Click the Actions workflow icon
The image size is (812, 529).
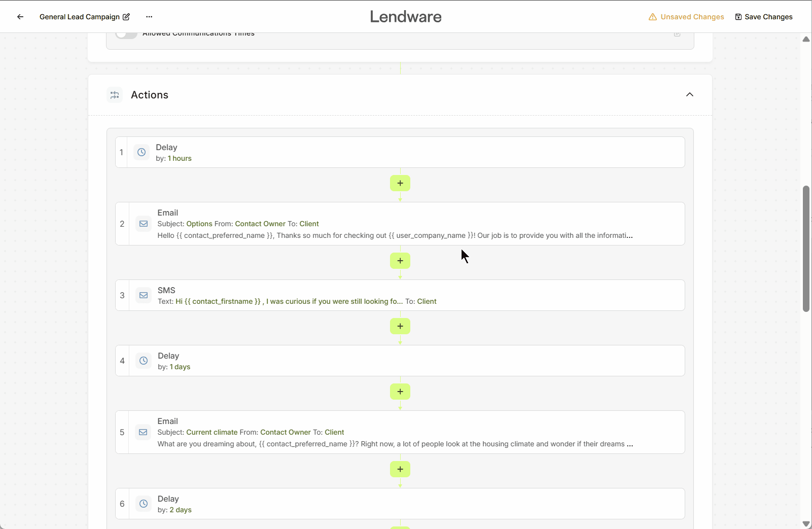[x=115, y=95]
